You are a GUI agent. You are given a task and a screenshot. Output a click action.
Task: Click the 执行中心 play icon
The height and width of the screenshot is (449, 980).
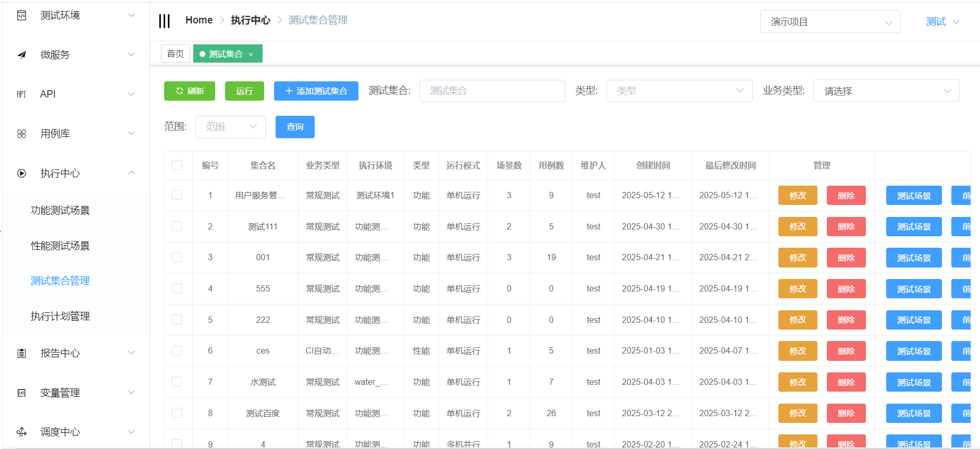(21, 174)
